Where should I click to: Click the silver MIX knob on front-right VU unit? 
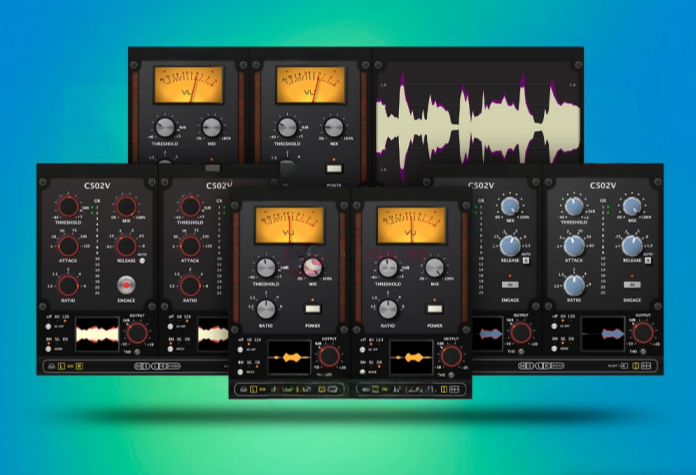(x=435, y=268)
